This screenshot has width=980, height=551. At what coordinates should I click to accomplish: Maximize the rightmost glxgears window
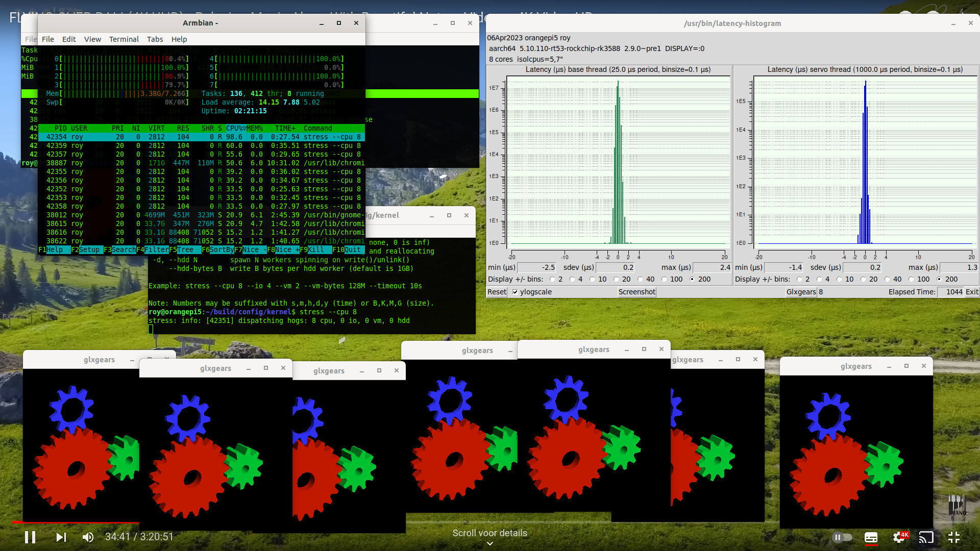click(x=906, y=366)
